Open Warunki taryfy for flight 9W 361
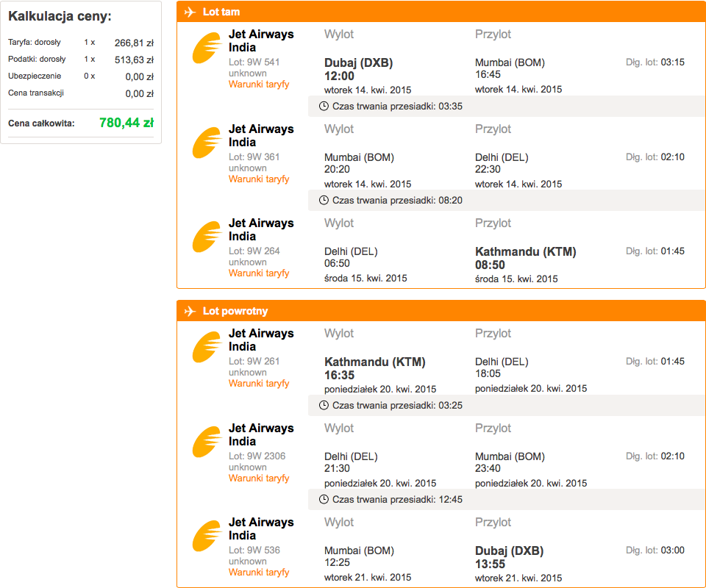Viewport: 706px width, 588px height. 259,179
